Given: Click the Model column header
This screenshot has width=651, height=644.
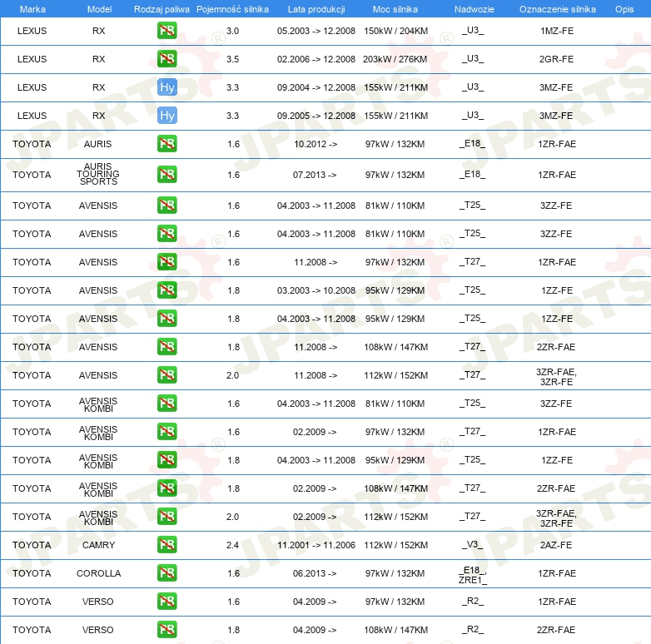Looking at the screenshot, I should point(99,9).
